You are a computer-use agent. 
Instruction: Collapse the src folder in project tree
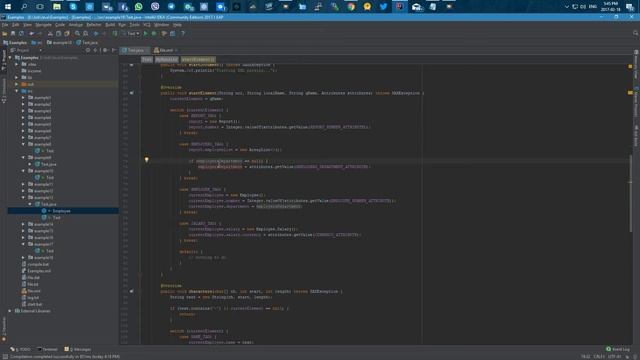tap(17, 91)
